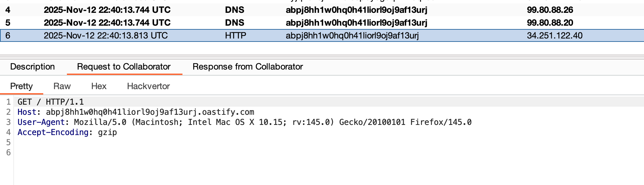Open the Description tab

(32, 67)
